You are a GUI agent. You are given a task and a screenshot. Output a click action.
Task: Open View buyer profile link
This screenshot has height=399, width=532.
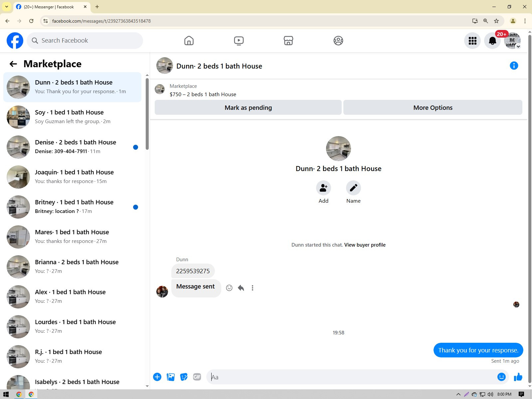[365, 245]
